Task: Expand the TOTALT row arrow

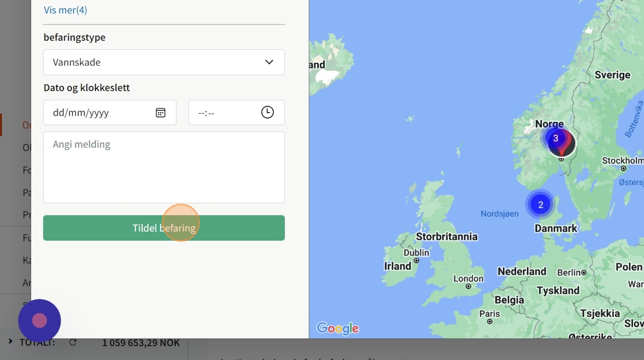Action: (x=10, y=341)
